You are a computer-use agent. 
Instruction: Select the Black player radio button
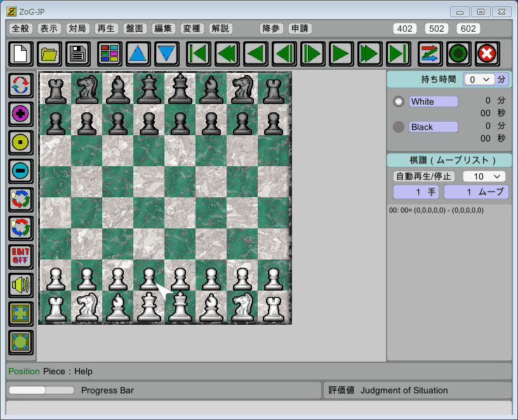click(399, 127)
